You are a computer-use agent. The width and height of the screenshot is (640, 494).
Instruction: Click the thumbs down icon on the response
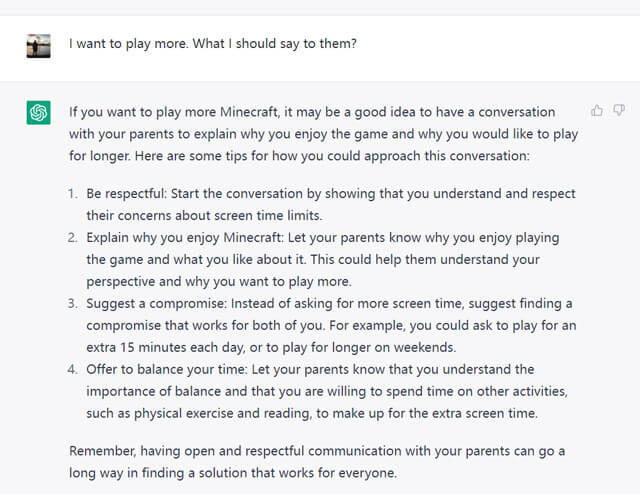tap(619, 110)
